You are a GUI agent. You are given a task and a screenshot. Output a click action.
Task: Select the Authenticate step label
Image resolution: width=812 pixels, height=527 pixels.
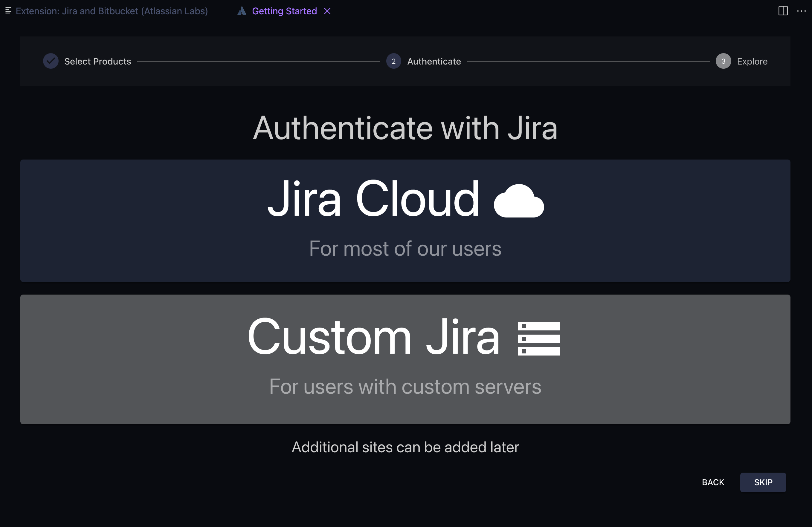tap(434, 61)
